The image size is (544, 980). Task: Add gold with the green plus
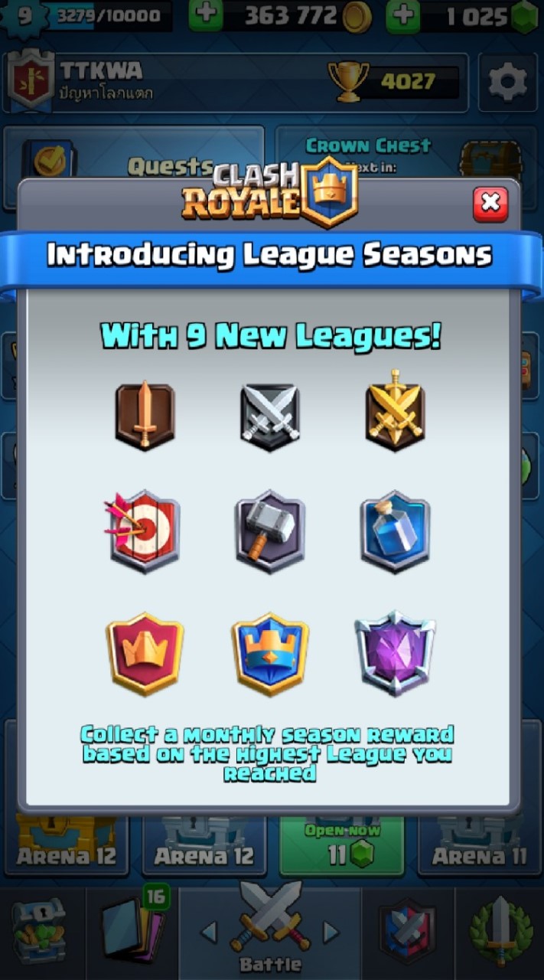point(204,15)
